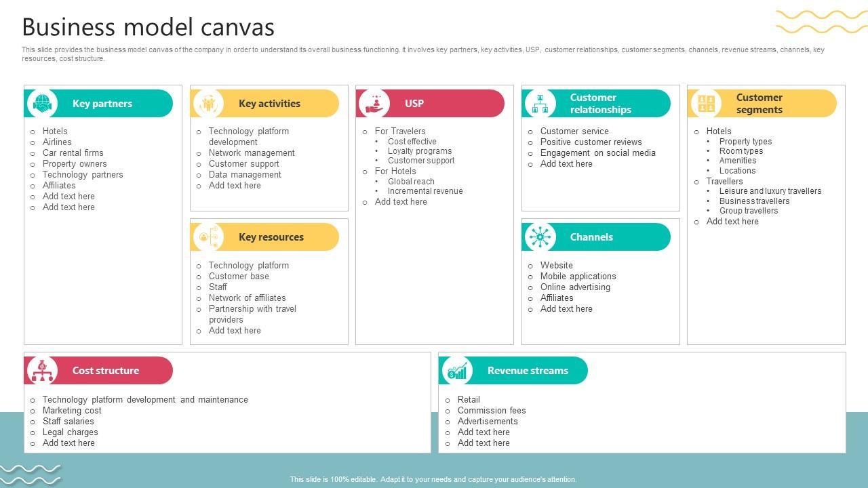Click 'Incremental revenue' sub-bullet
This screenshot has width=868, height=488.
(425, 191)
